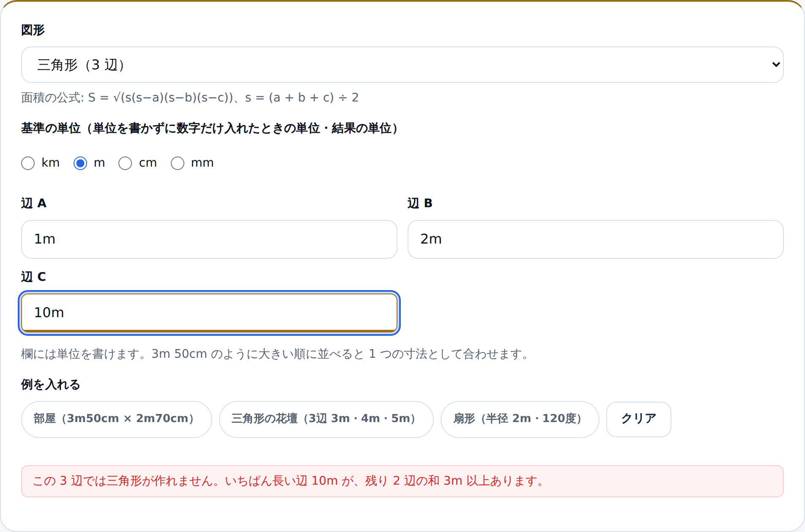The height and width of the screenshot is (532, 805).
Task: Click the 面積の公式 formula text
Action: coord(190,98)
